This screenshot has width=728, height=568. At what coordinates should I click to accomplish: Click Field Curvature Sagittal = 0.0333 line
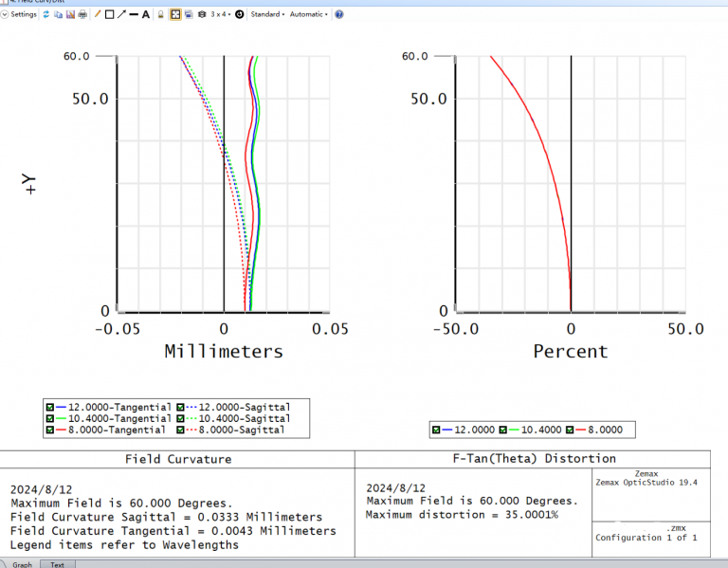coord(166,517)
